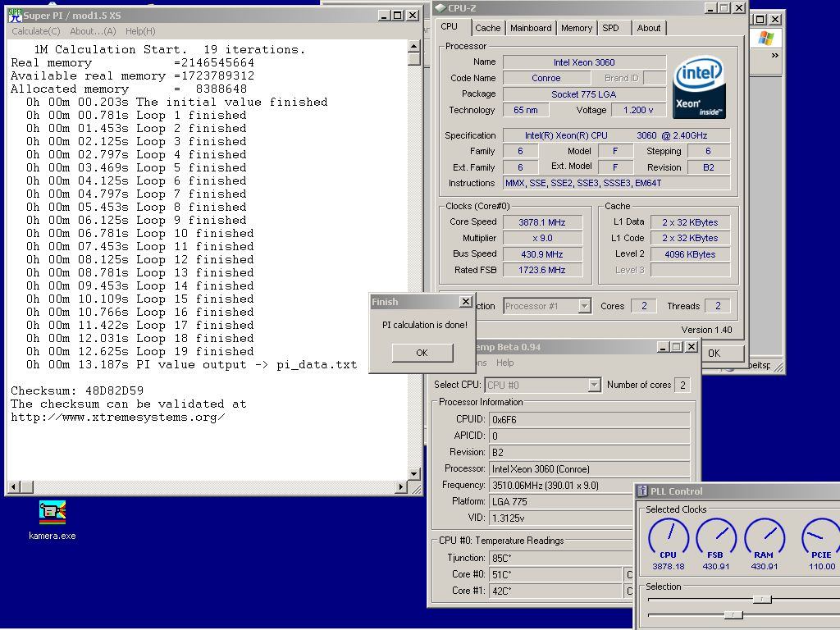Click the double chevron in the background window

774,55
